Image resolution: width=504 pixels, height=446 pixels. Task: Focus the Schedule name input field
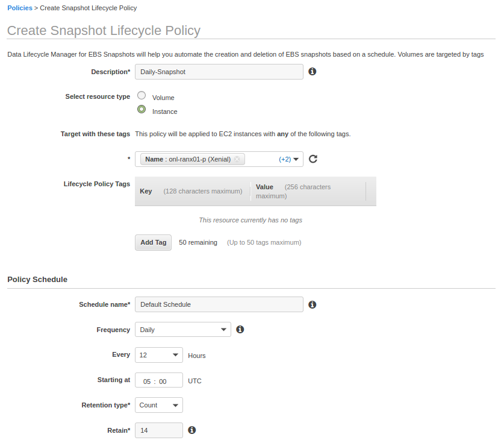pos(219,304)
